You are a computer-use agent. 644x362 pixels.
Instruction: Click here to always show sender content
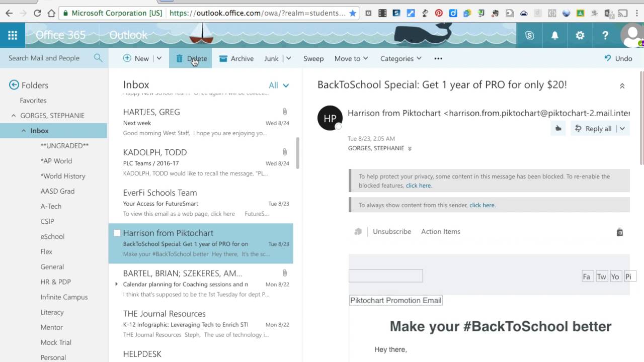(482, 205)
